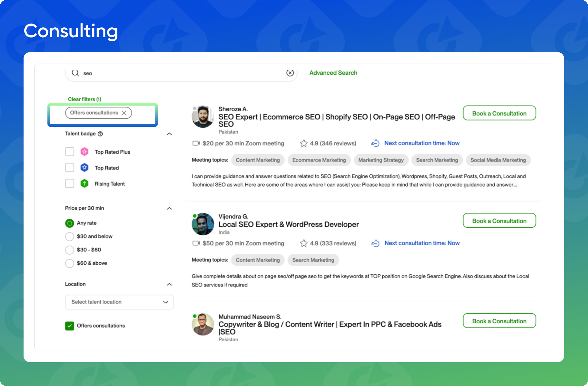The image size is (588, 386).
Task: Click the blue Top Rated badge icon
Action: click(84, 168)
